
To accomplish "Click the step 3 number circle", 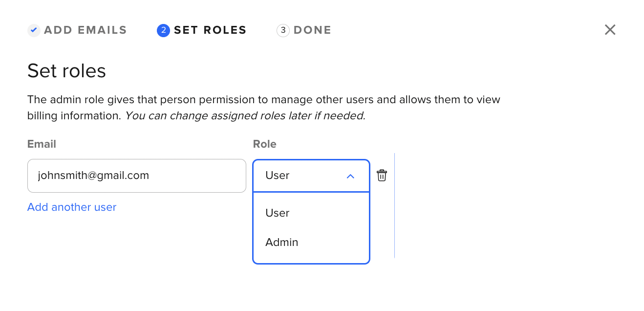I will pyautogui.click(x=283, y=30).
